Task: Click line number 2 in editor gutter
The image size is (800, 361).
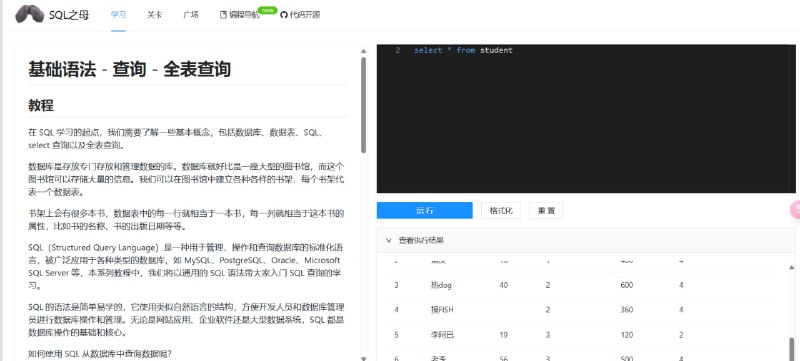Action: pyautogui.click(x=397, y=50)
